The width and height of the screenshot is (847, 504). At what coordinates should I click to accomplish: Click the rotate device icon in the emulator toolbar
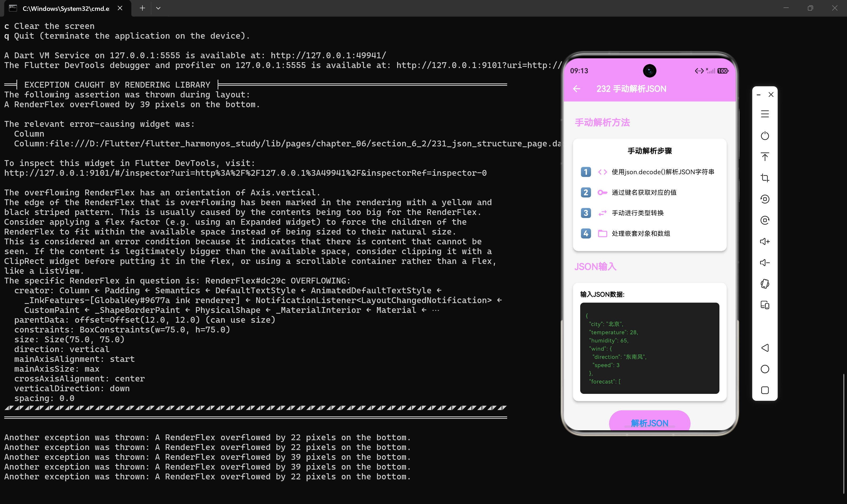click(x=764, y=283)
